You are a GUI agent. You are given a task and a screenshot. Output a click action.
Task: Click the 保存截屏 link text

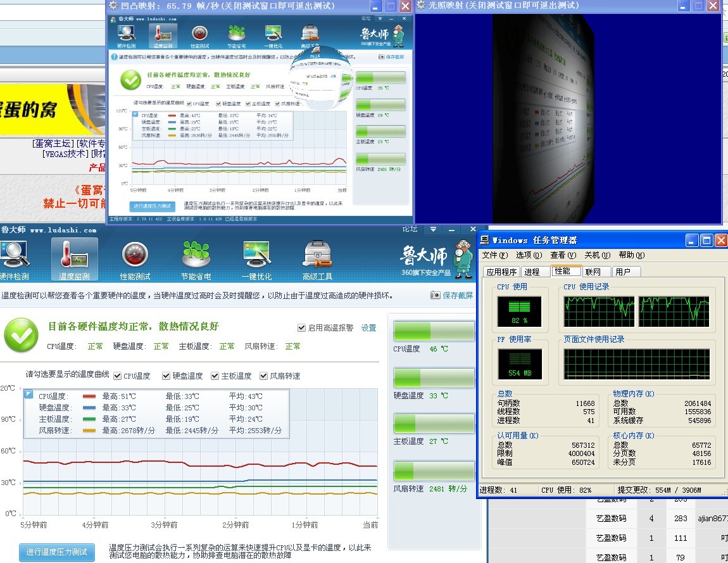click(458, 296)
